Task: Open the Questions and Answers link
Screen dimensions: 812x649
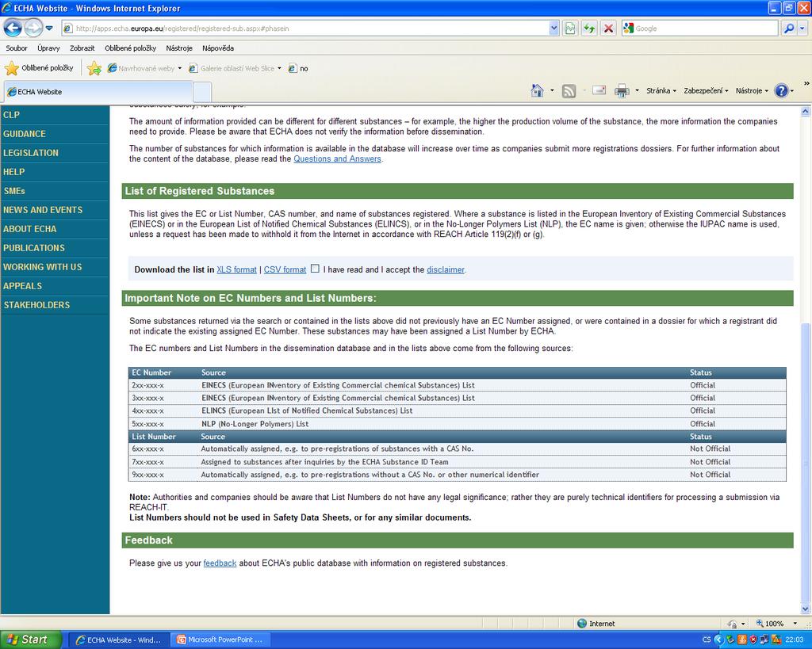Action: 337,159
